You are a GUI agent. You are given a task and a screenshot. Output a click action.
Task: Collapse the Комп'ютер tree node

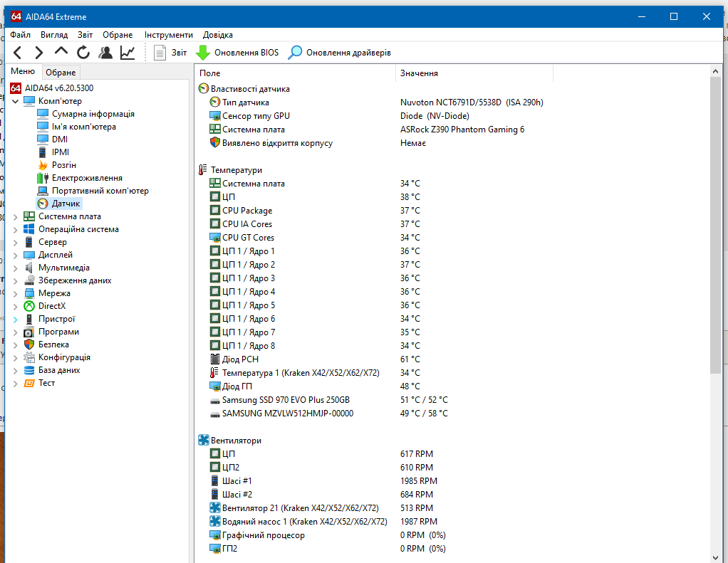(16, 101)
